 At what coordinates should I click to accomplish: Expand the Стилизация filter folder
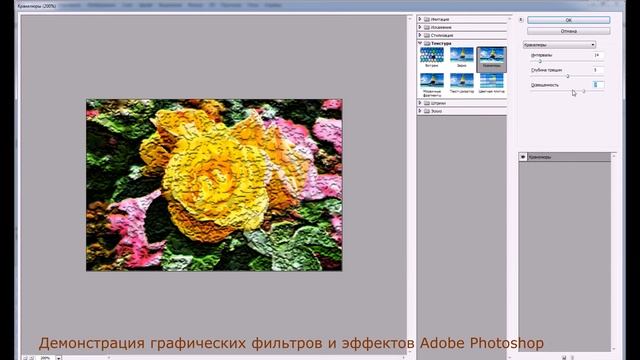pyautogui.click(x=420, y=35)
